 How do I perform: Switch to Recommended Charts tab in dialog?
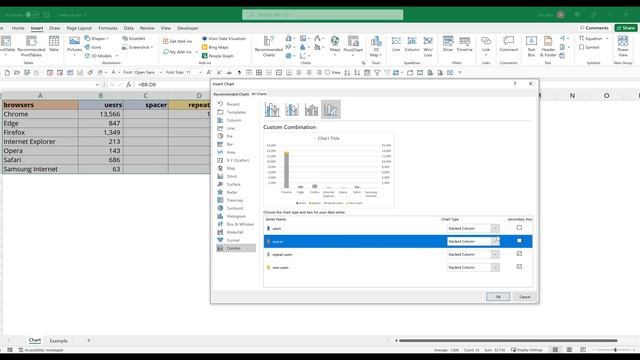(231, 94)
